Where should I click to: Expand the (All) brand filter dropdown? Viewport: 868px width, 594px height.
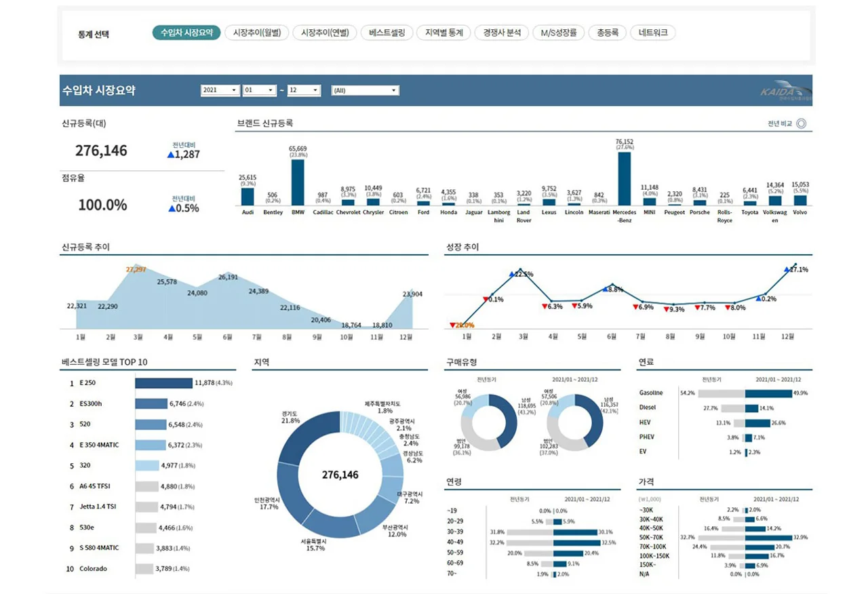(366, 90)
